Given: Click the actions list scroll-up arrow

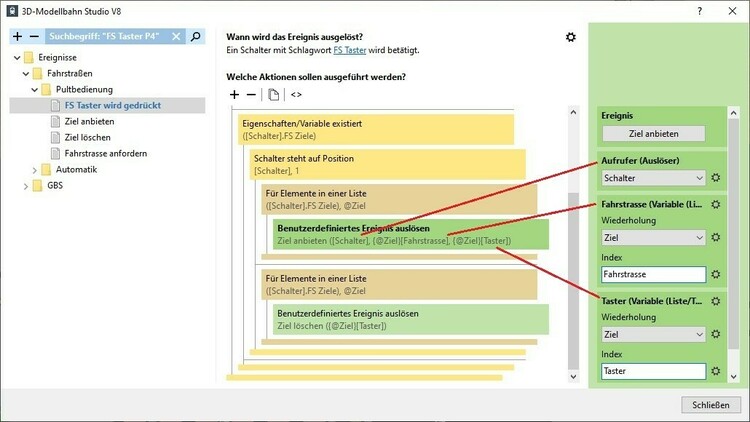Looking at the screenshot, I should pyautogui.click(x=574, y=112).
